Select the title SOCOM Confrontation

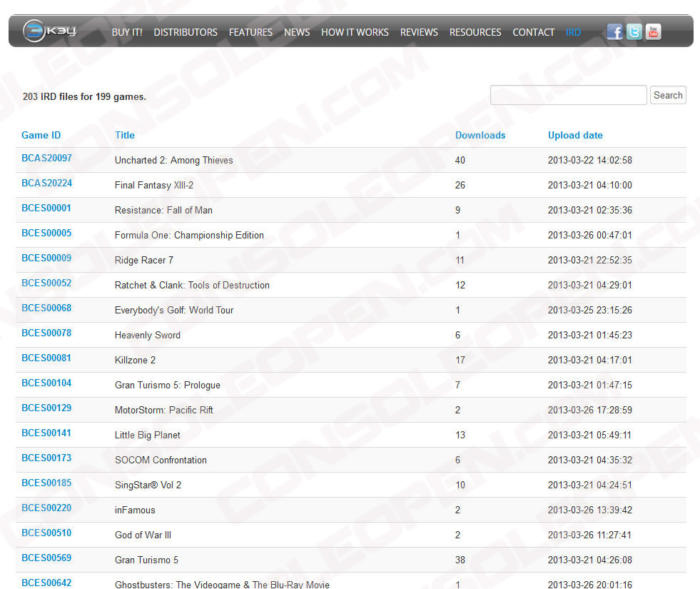(x=161, y=460)
